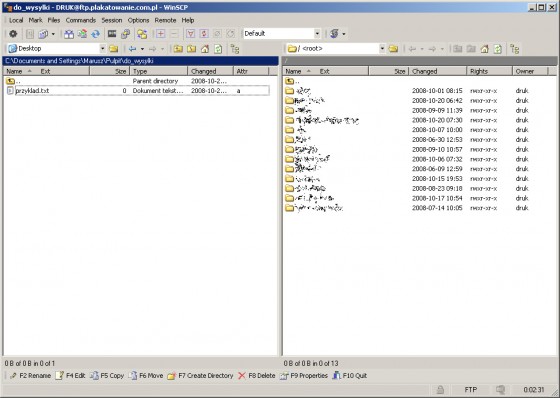
Task: Select the local Parent directory row
Action: tap(138, 81)
